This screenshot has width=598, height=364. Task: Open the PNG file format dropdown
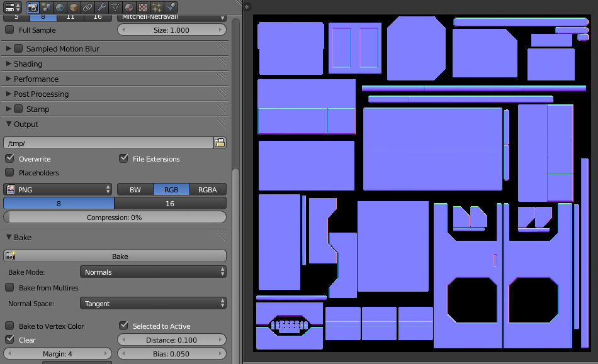pyautogui.click(x=57, y=189)
